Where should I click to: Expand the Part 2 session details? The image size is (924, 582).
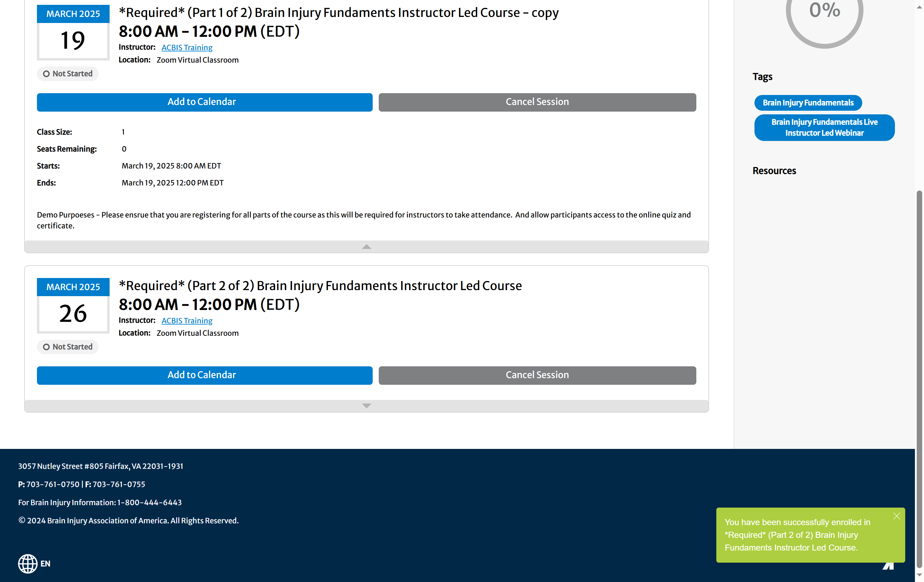point(366,406)
